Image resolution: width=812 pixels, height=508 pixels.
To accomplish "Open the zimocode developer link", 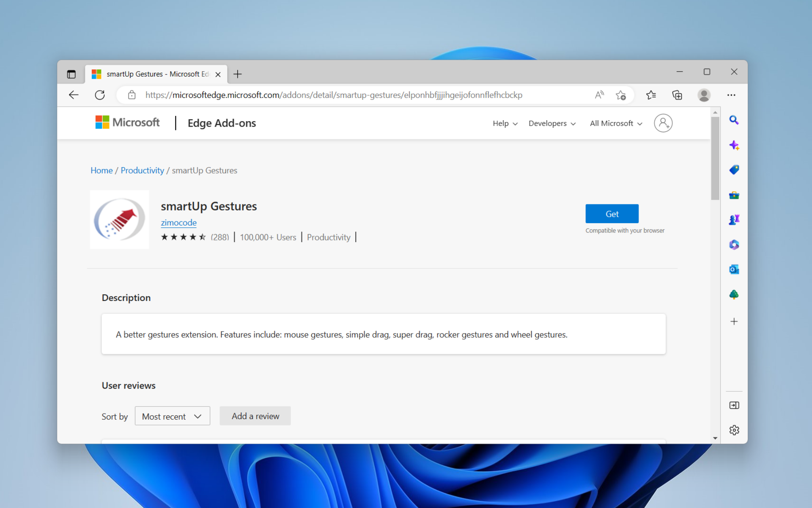I will (178, 223).
